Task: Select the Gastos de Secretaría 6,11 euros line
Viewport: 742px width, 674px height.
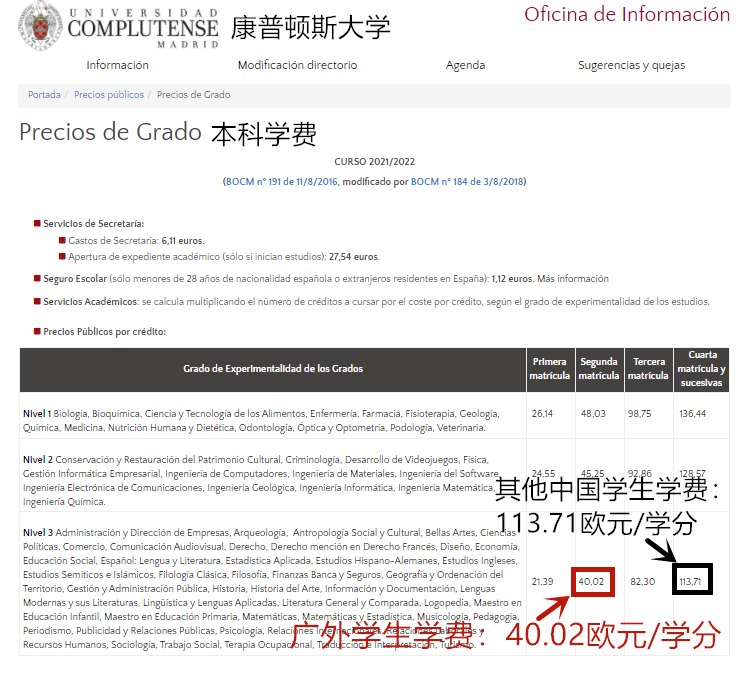Action: (136, 240)
